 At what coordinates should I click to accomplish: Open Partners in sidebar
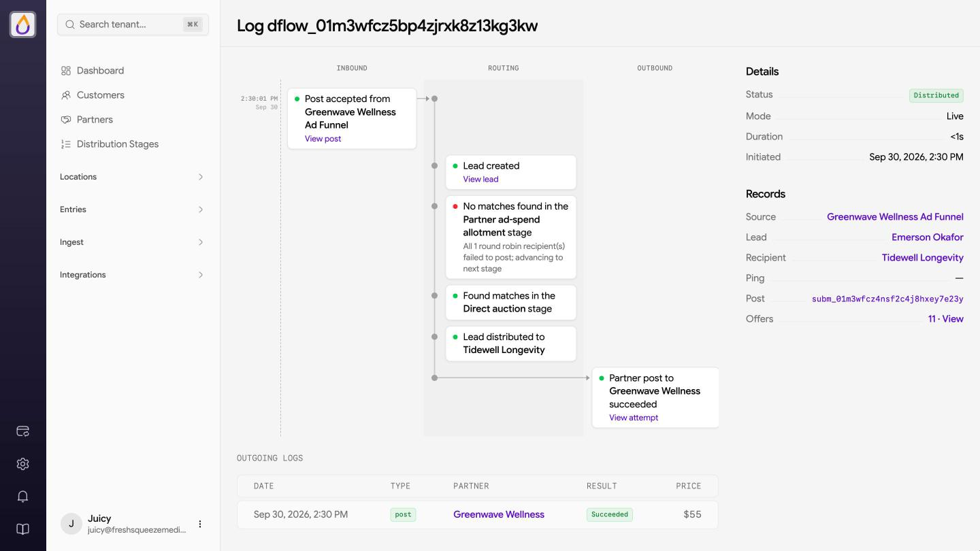pyautogui.click(x=95, y=120)
